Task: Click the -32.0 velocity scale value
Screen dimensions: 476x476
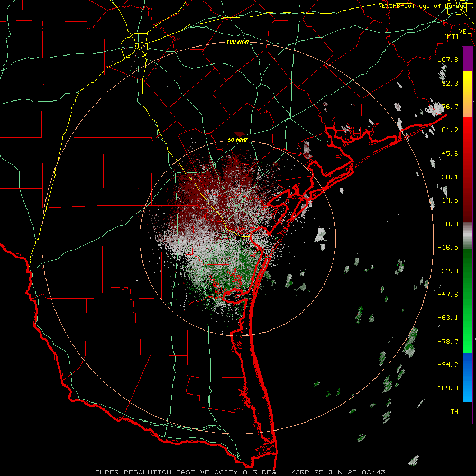Action: [448, 271]
